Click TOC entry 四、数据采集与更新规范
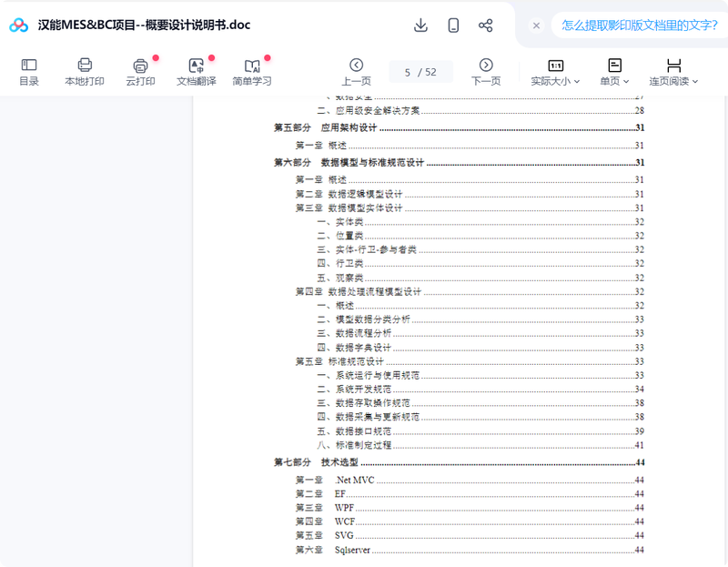728x567 pixels. coord(480,417)
